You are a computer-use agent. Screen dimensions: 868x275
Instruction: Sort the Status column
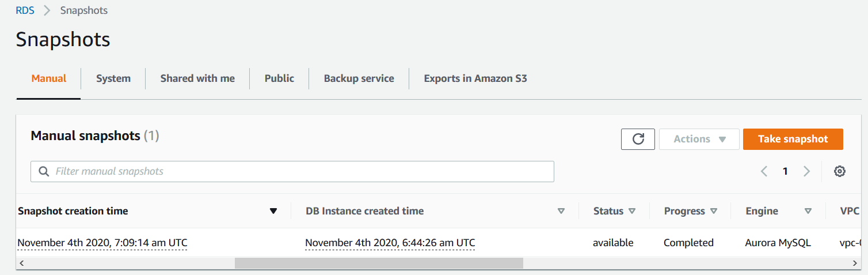[x=632, y=211]
